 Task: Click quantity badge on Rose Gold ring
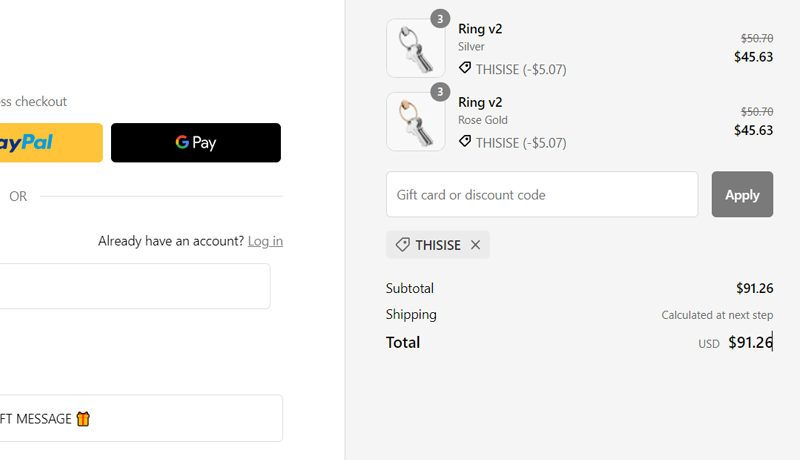click(440, 93)
